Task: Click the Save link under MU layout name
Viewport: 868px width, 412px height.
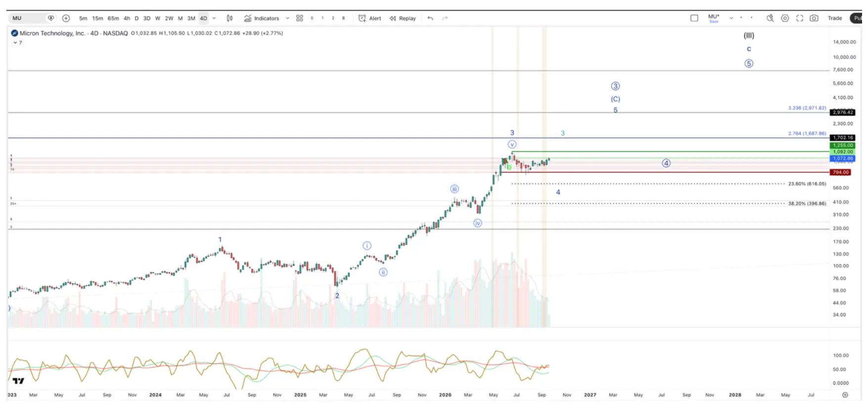Action: pyautogui.click(x=714, y=22)
